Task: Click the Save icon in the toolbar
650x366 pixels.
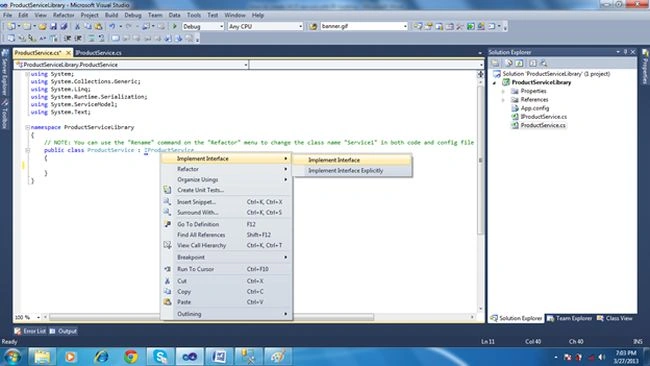Action: 53,26
